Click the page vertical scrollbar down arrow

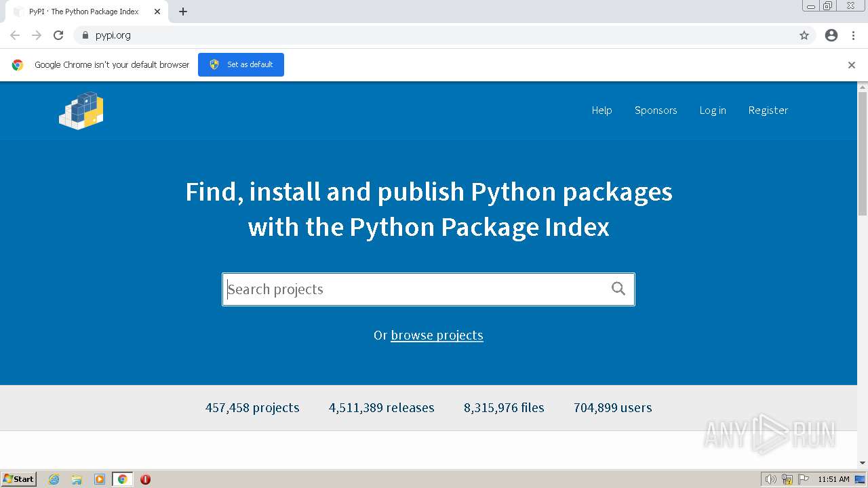(863, 463)
